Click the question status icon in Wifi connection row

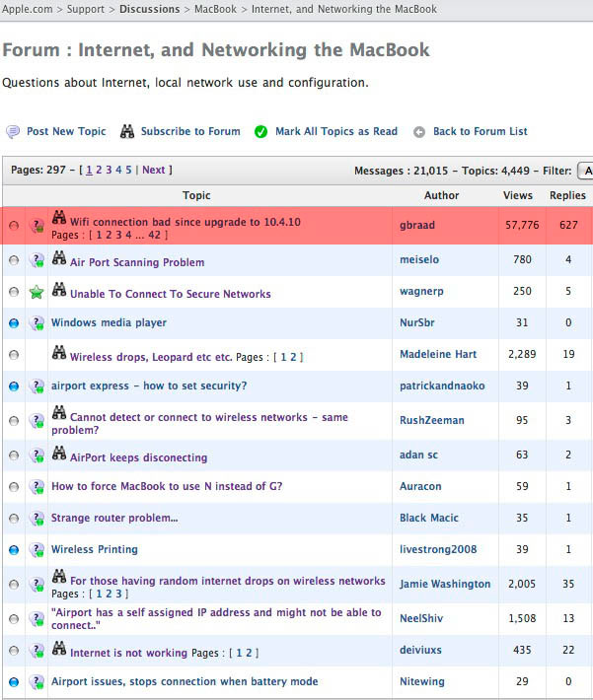tap(37, 226)
